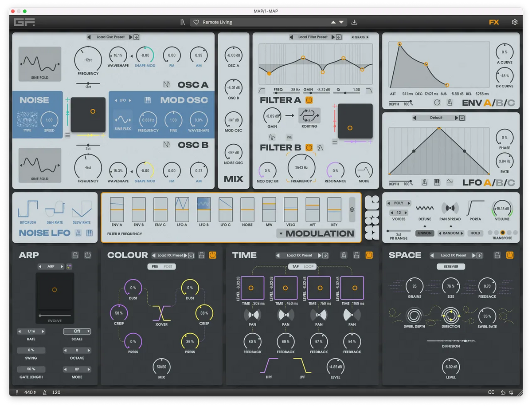Click the Sine Fold waveform display of OSC A

pos(40,64)
